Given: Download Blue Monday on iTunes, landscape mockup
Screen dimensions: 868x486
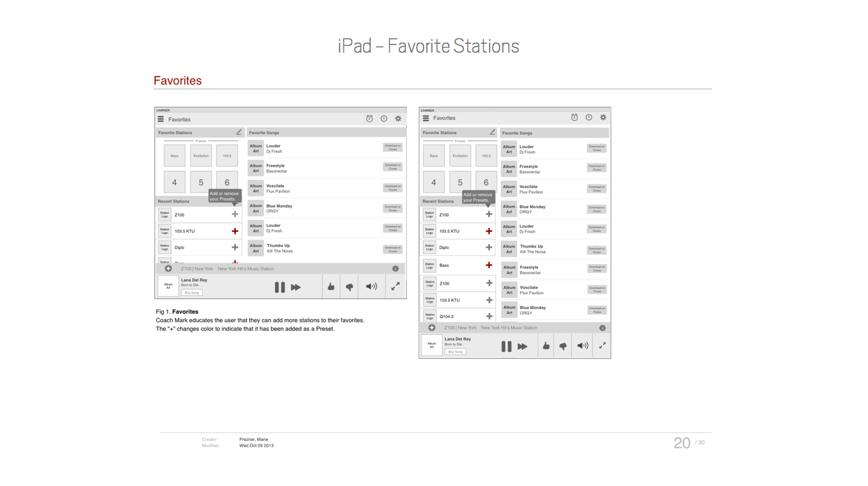Looking at the screenshot, I should tap(393, 208).
